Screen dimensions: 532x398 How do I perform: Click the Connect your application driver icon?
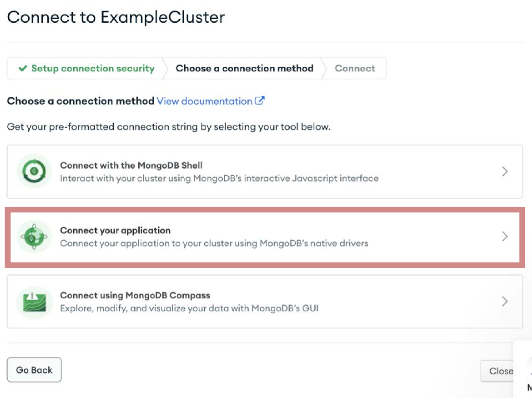(34, 236)
